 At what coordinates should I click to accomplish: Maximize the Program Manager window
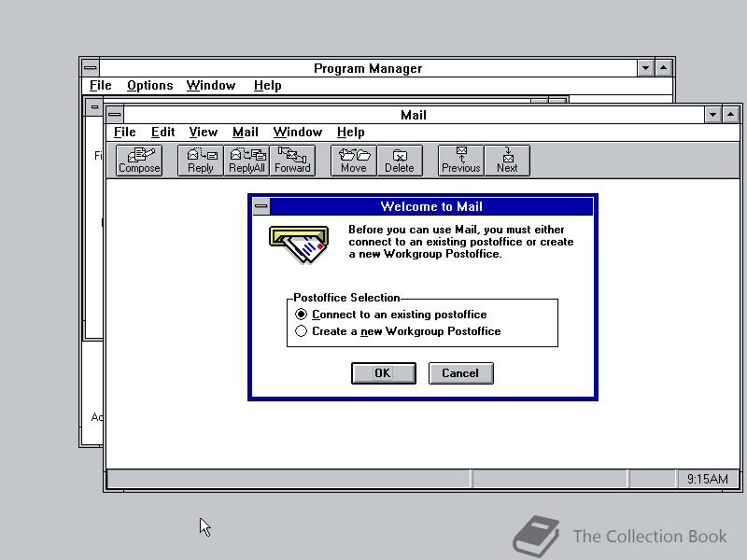click(664, 67)
